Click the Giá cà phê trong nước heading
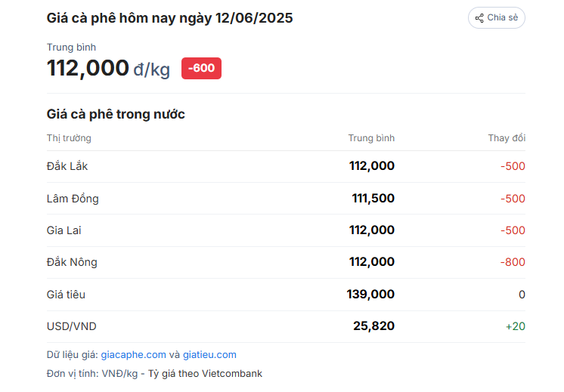Viewport: 564px width, 392px height. [x=116, y=114]
